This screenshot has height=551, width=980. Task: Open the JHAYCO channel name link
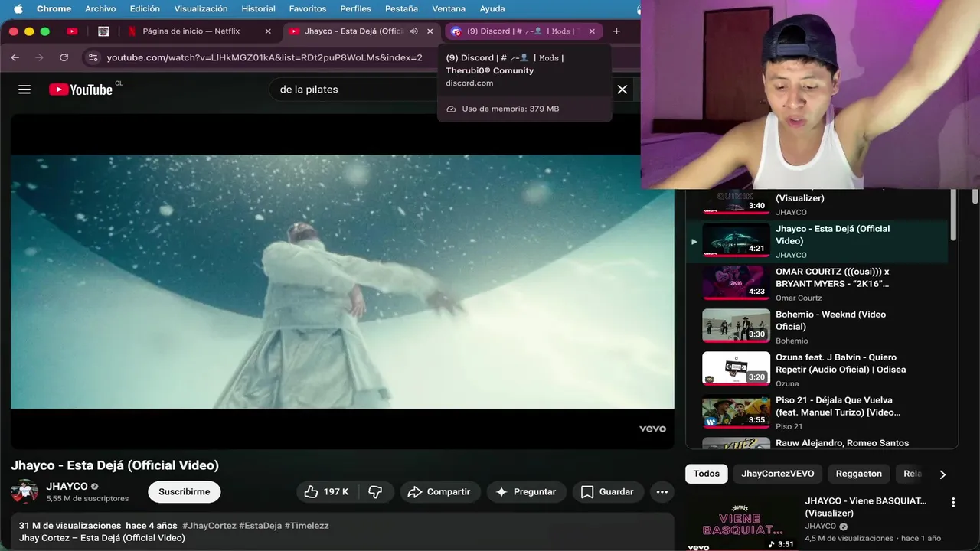[67, 486]
